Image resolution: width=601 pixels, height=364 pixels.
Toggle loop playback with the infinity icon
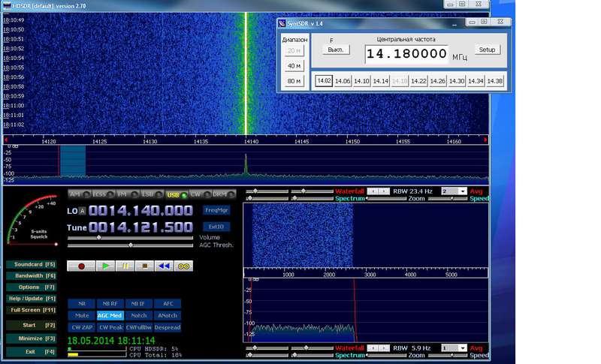183,266
